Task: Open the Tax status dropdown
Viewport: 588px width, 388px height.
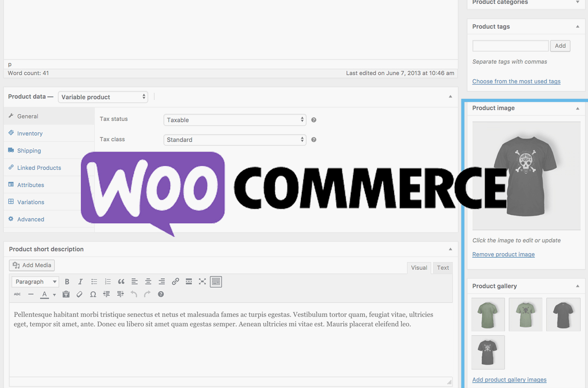Action: 235,120
